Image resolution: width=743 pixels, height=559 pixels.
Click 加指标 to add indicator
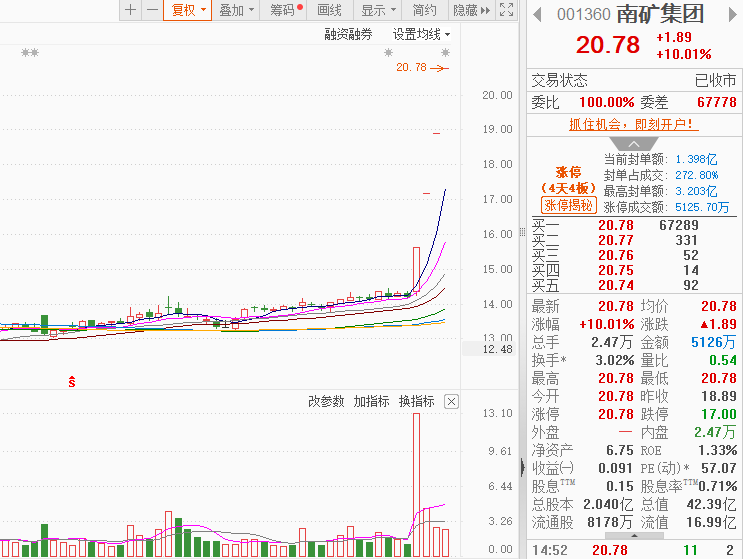coord(372,401)
